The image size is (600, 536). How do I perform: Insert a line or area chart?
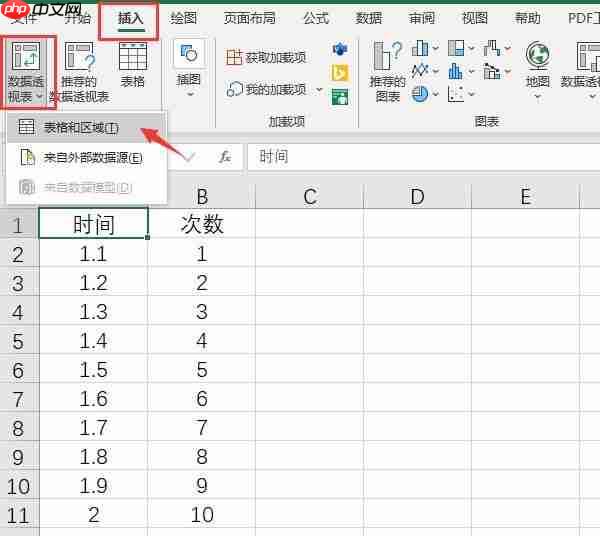[x=420, y=71]
